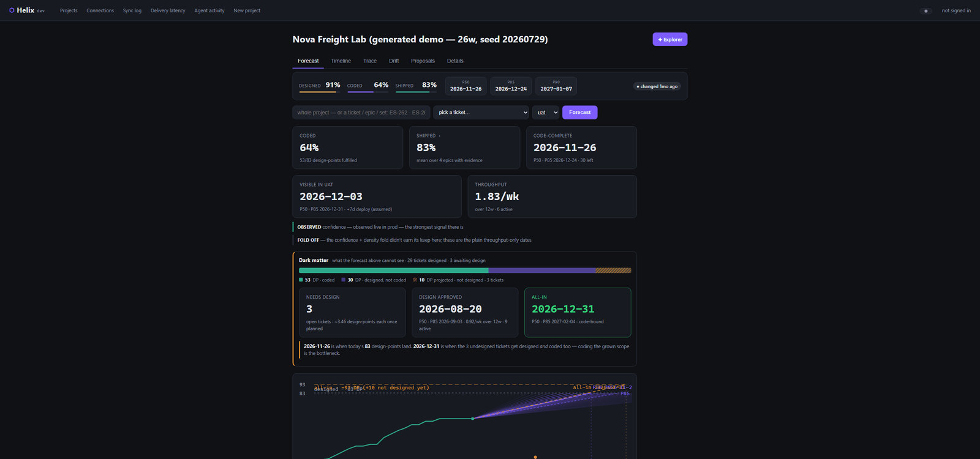This screenshot has height=459, width=980.
Task: Switch to the Timeline tab
Action: pyautogui.click(x=341, y=61)
